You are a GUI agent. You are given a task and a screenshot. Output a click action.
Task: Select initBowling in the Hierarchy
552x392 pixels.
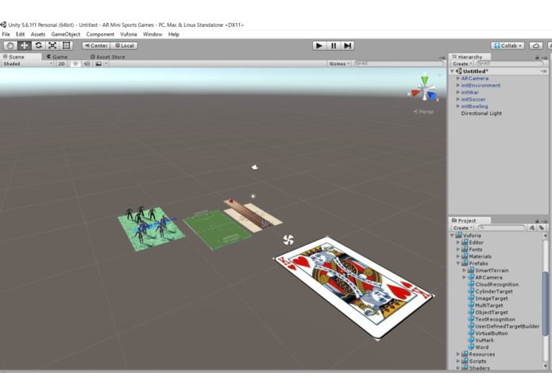pos(474,106)
